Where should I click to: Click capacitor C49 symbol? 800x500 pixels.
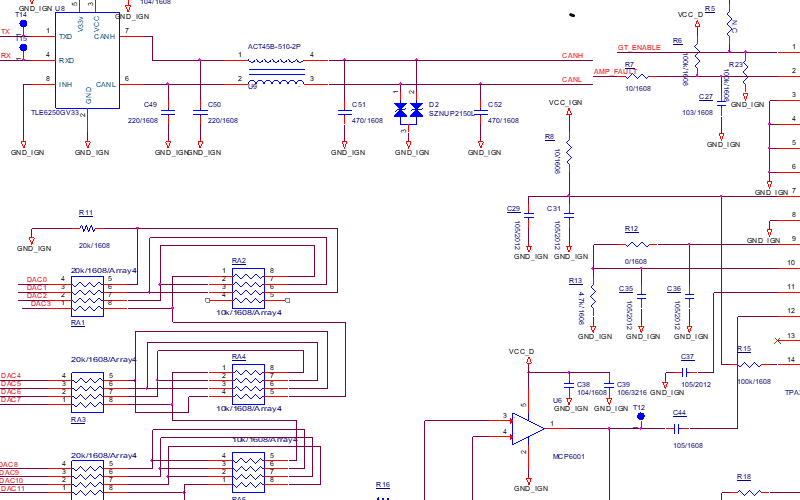tap(168, 111)
